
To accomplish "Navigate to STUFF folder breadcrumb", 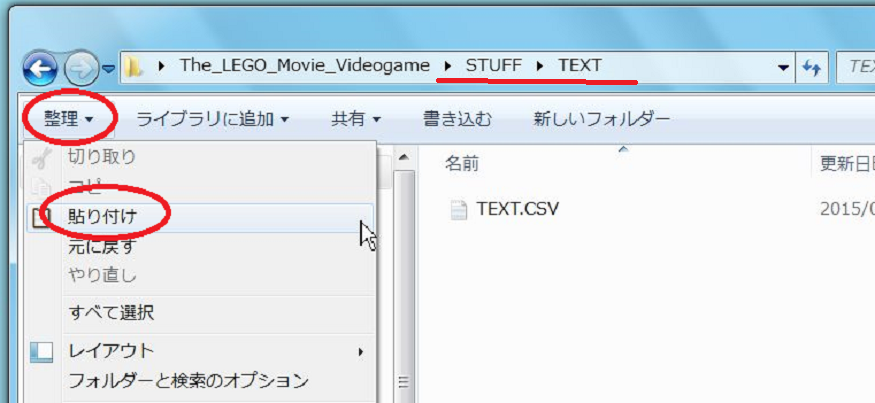I will tap(494, 66).
